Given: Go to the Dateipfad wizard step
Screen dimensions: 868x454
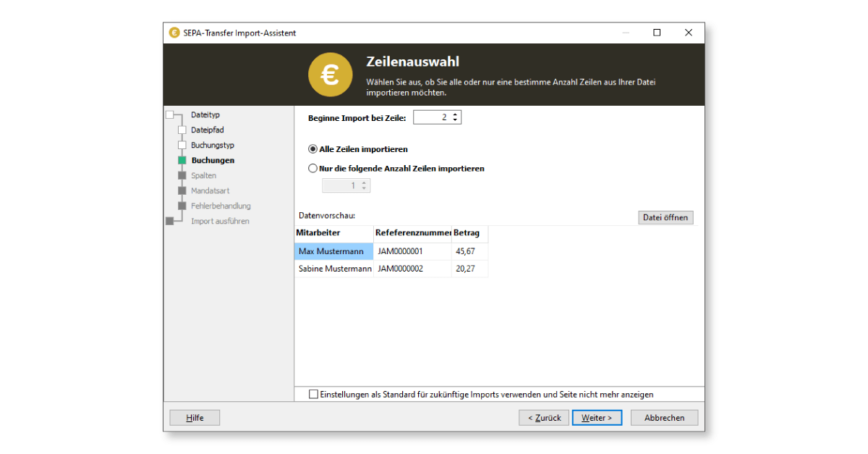Looking at the screenshot, I should pyautogui.click(x=208, y=130).
